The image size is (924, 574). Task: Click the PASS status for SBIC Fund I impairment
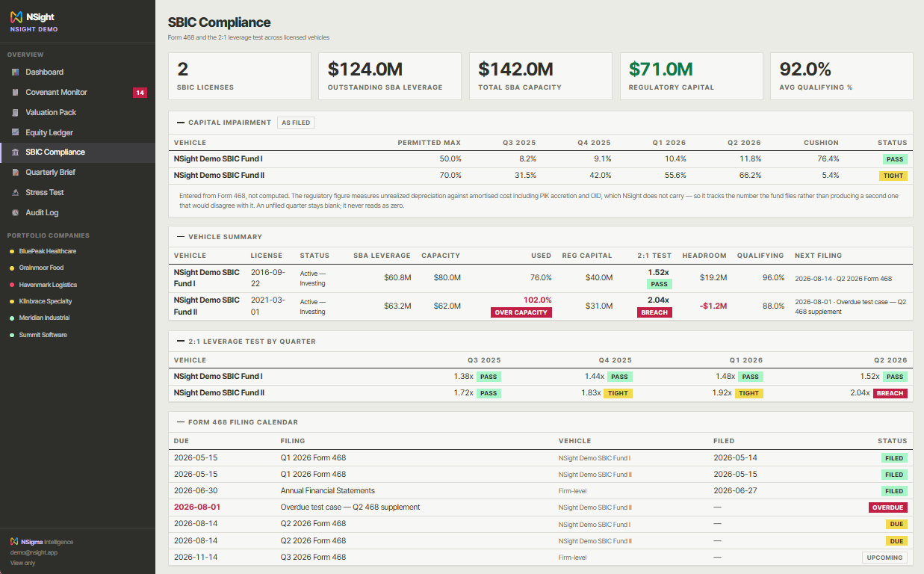coord(895,159)
